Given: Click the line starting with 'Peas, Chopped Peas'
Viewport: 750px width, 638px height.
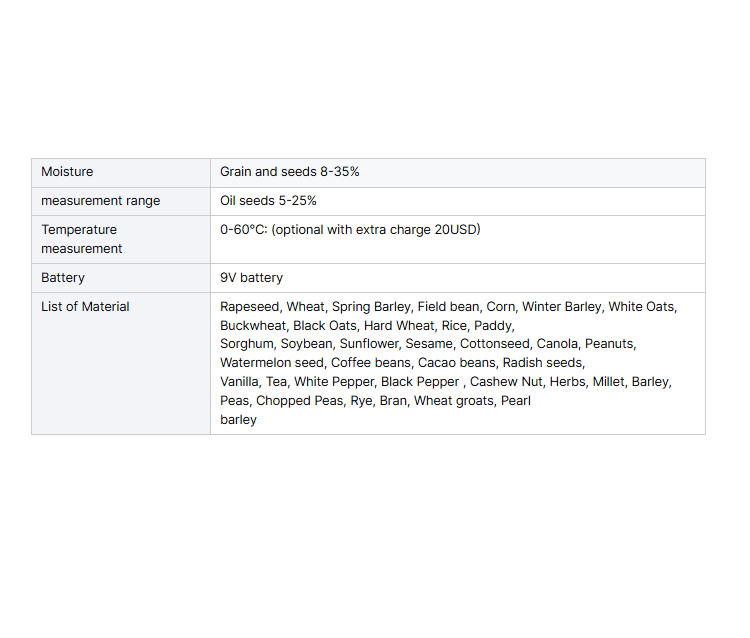Looking at the screenshot, I should click(x=375, y=401).
